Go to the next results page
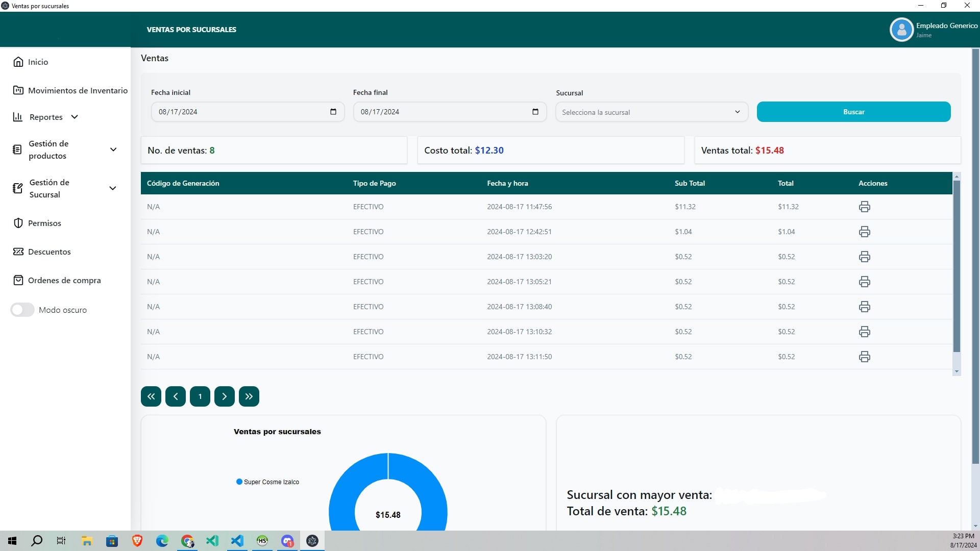 225,396
